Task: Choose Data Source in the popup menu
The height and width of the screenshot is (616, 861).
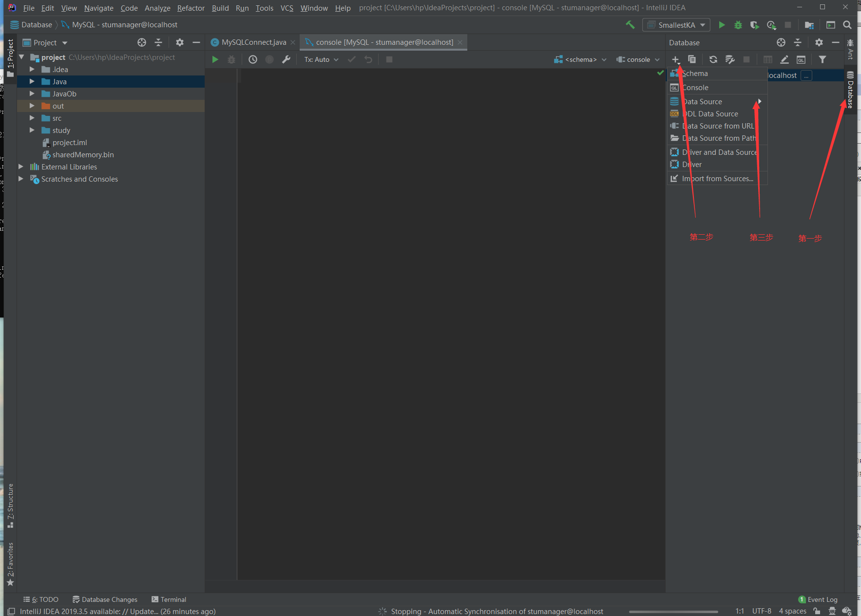Action: (x=717, y=101)
